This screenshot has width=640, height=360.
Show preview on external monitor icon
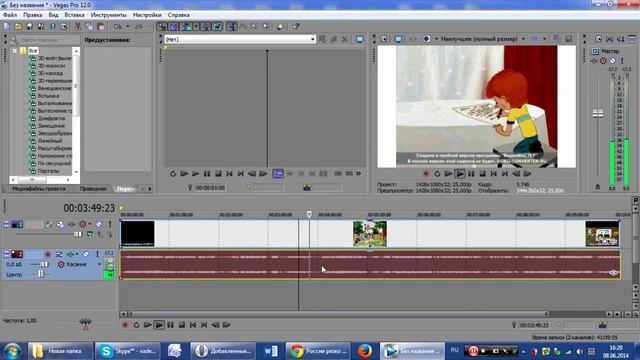(398, 39)
